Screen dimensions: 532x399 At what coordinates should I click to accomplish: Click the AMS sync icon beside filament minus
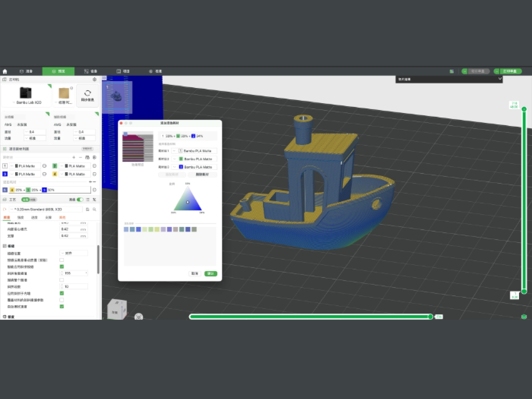point(87,157)
